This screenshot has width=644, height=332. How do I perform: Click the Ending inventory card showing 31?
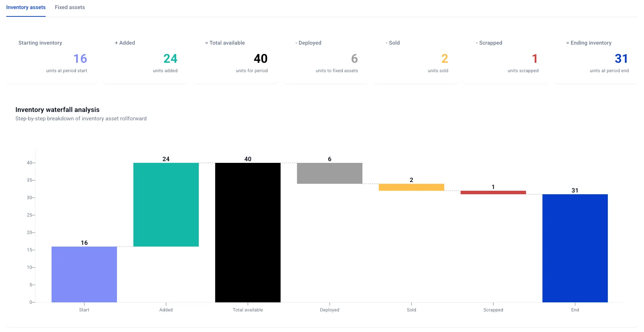596,57
